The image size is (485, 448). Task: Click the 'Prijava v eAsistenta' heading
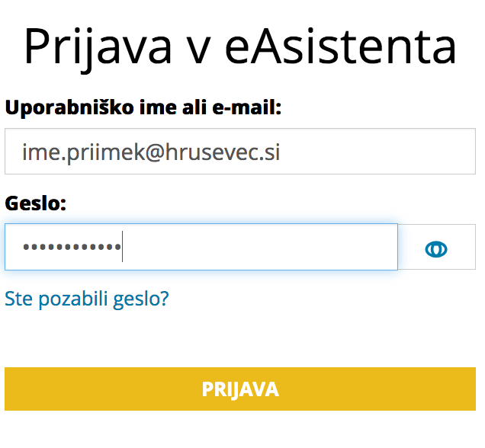[x=240, y=47]
